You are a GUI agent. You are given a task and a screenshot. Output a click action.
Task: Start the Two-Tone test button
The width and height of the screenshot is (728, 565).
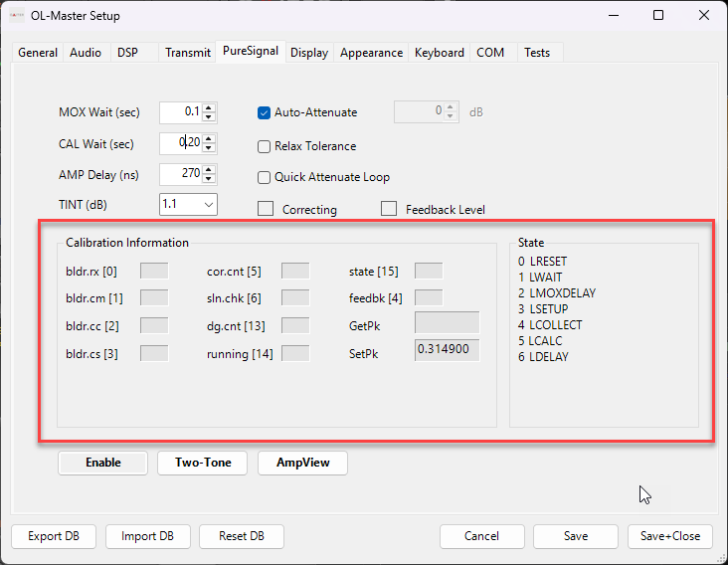(x=203, y=463)
